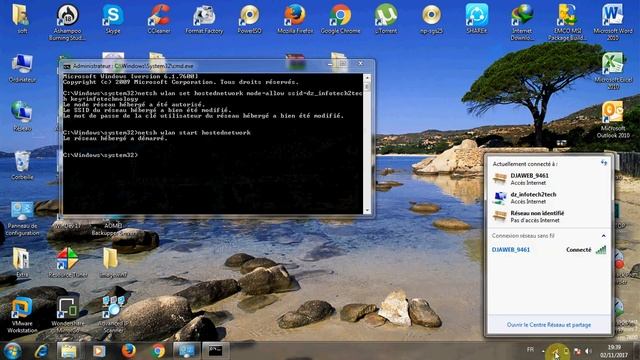This screenshot has height=360, width=640.
Task: Open Ordinateur desktop icon
Action: click(22, 68)
